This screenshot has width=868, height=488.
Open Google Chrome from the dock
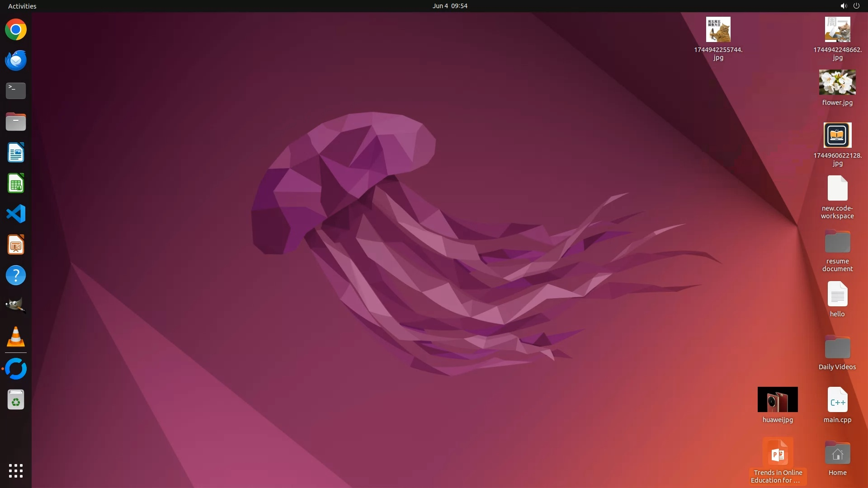tap(16, 30)
